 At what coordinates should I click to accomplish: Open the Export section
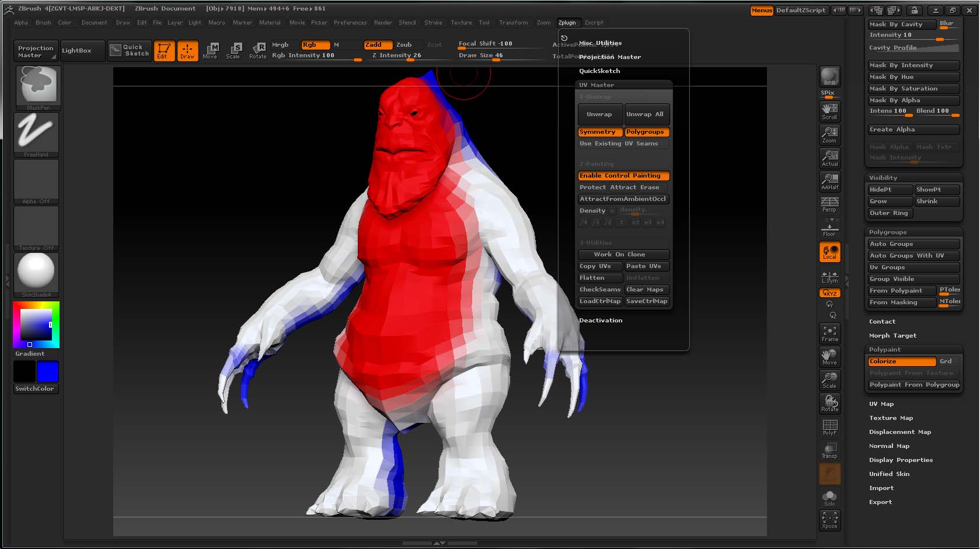tap(880, 502)
